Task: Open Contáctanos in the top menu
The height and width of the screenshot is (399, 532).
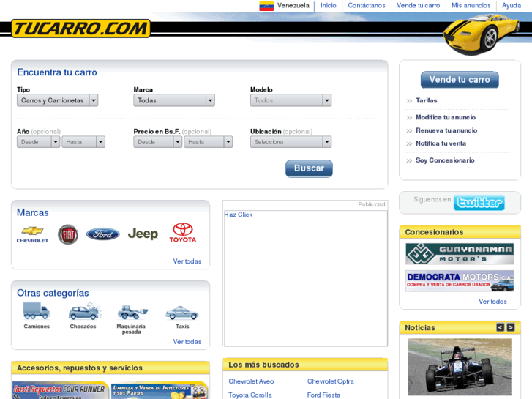Action: tap(367, 5)
